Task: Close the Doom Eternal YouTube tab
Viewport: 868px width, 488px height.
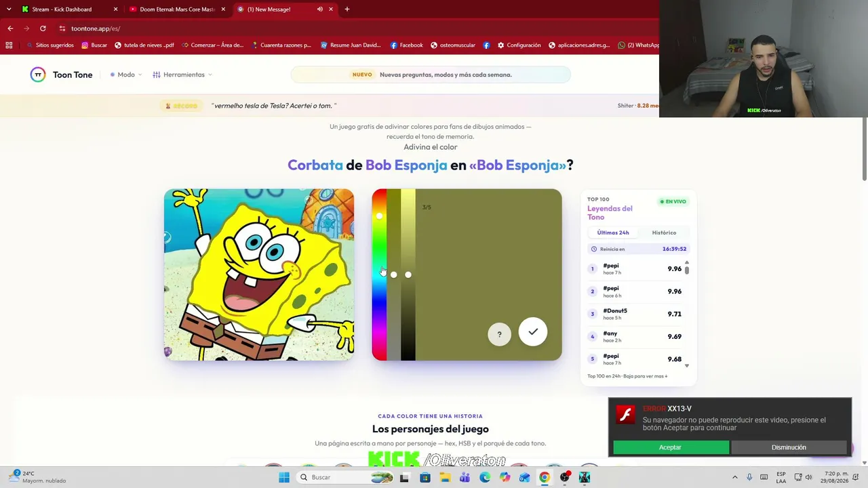Action: [223, 9]
